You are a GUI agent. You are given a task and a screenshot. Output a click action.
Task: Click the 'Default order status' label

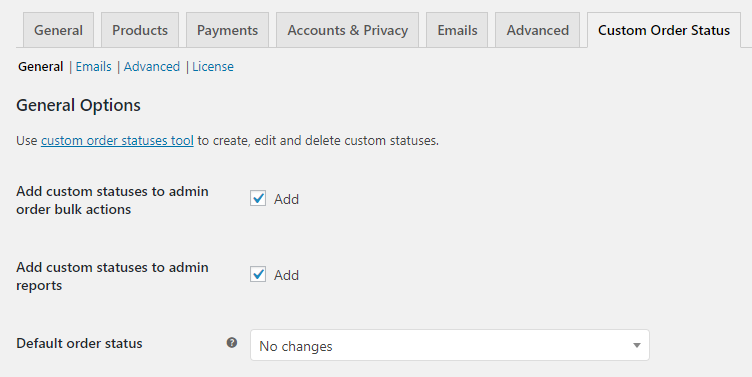coord(80,343)
